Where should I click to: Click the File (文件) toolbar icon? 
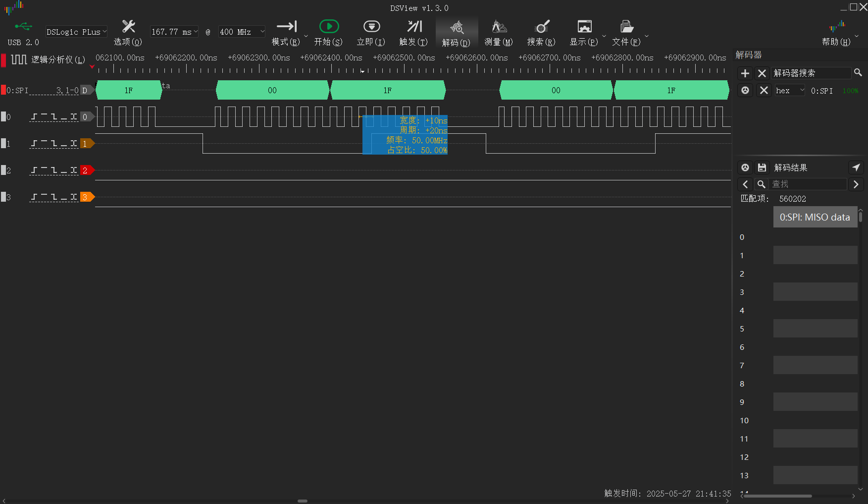click(x=626, y=26)
